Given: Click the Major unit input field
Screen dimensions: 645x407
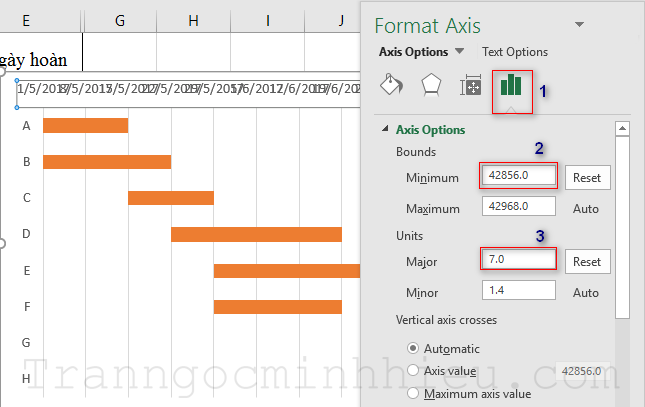Looking at the screenshot, I should [x=519, y=259].
